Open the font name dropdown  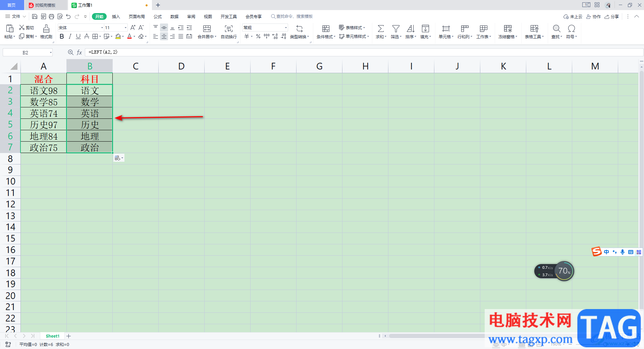click(x=102, y=28)
